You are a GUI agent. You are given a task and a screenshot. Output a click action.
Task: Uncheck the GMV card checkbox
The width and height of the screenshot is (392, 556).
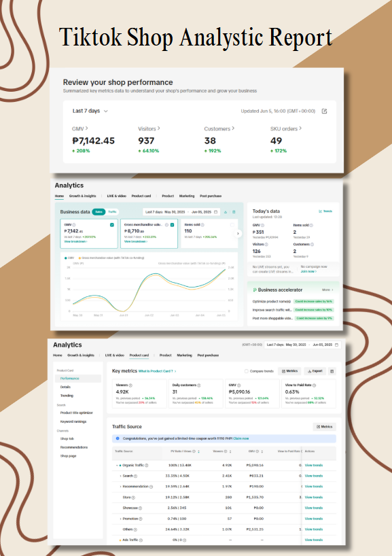(x=112, y=225)
